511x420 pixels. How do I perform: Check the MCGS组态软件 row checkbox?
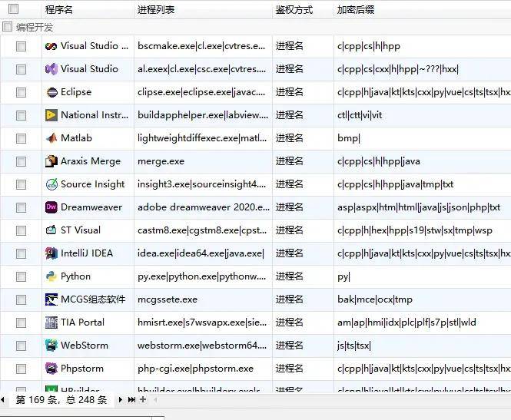pyautogui.click(x=22, y=299)
